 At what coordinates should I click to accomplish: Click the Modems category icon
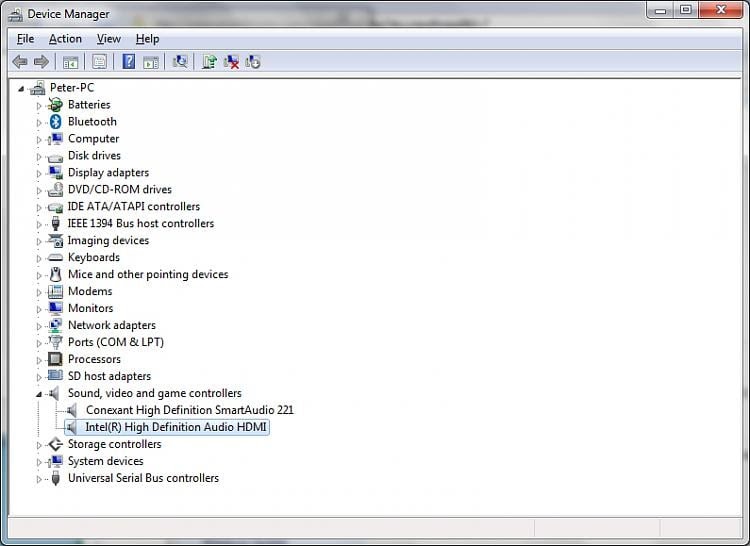[55, 291]
